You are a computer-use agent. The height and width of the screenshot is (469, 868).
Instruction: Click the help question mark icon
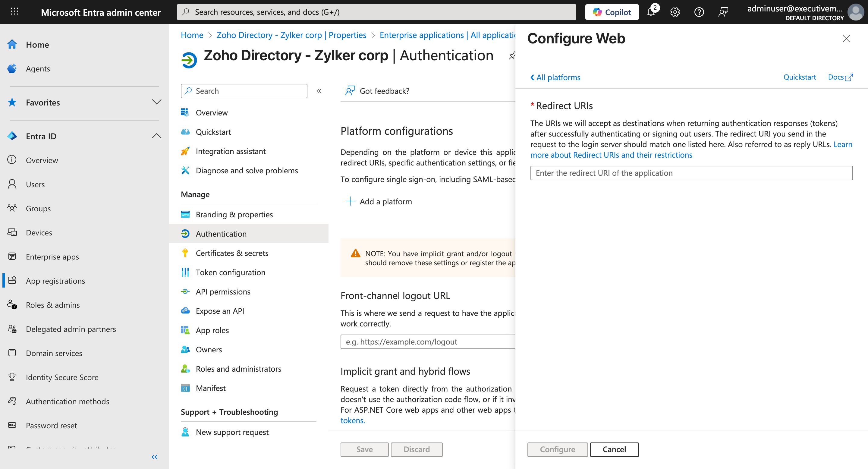699,12
